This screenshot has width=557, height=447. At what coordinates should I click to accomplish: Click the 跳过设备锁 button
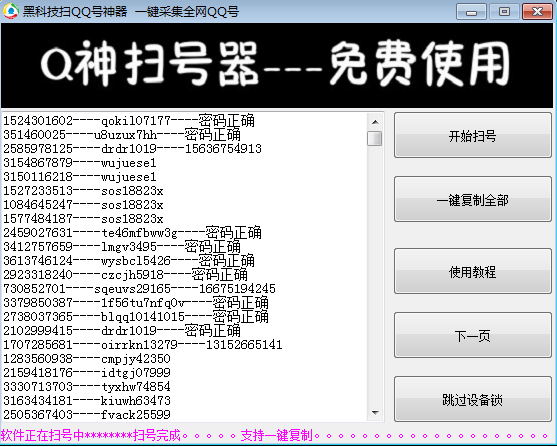pos(472,399)
